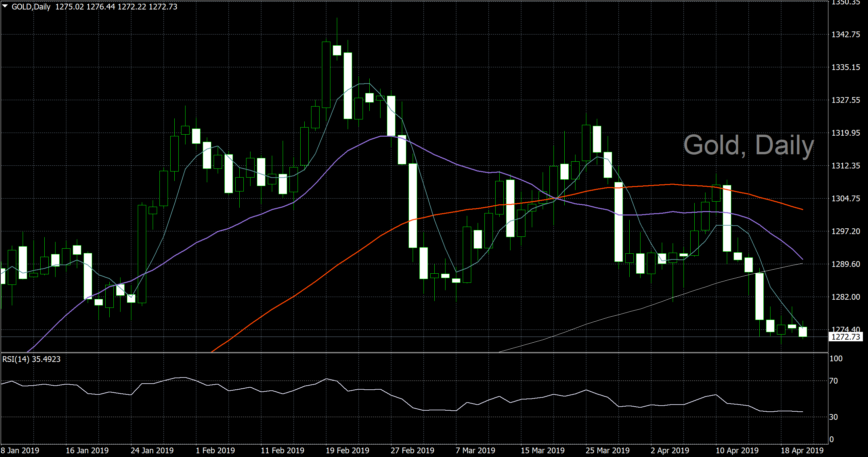This screenshot has height=457, width=868.
Task: Click the RSI 70 level label
Action: (833, 381)
